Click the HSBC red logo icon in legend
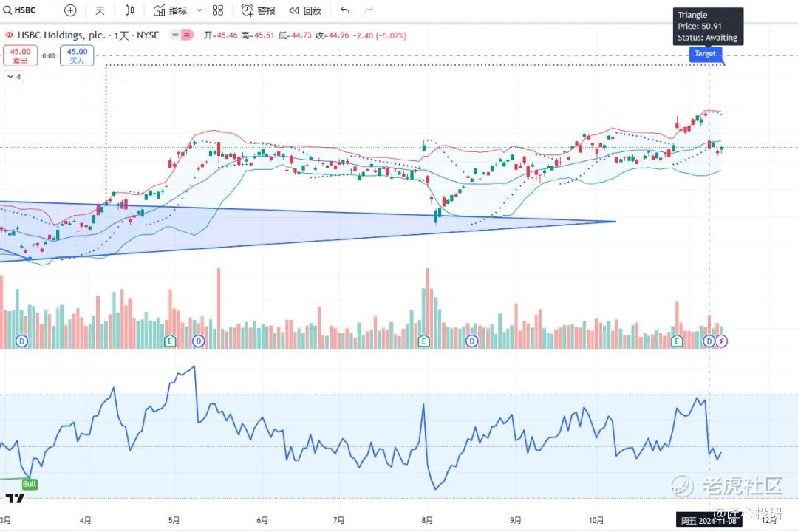Screen dimensions: 798x532 point(9,35)
